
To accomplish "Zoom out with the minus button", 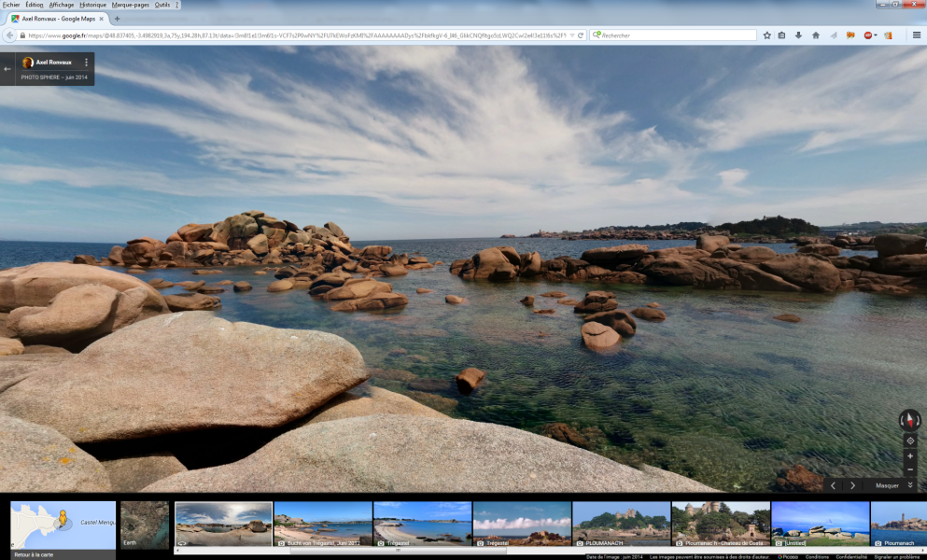I will [x=910, y=469].
